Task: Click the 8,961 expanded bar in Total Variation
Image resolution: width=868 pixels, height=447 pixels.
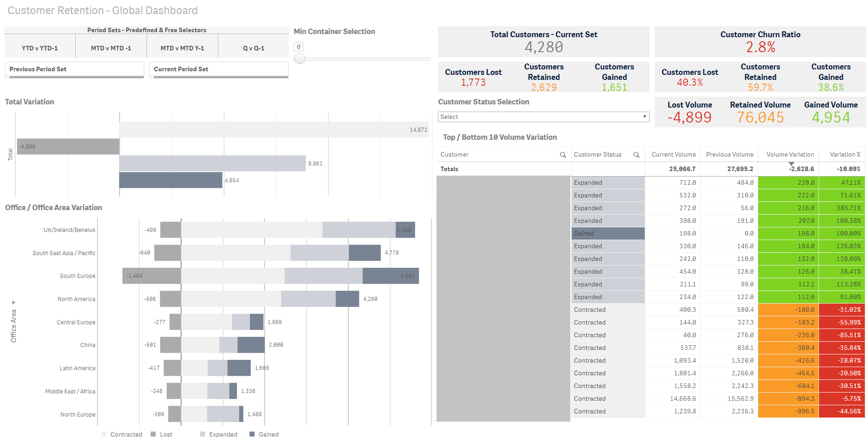Action: (x=212, y=163)
